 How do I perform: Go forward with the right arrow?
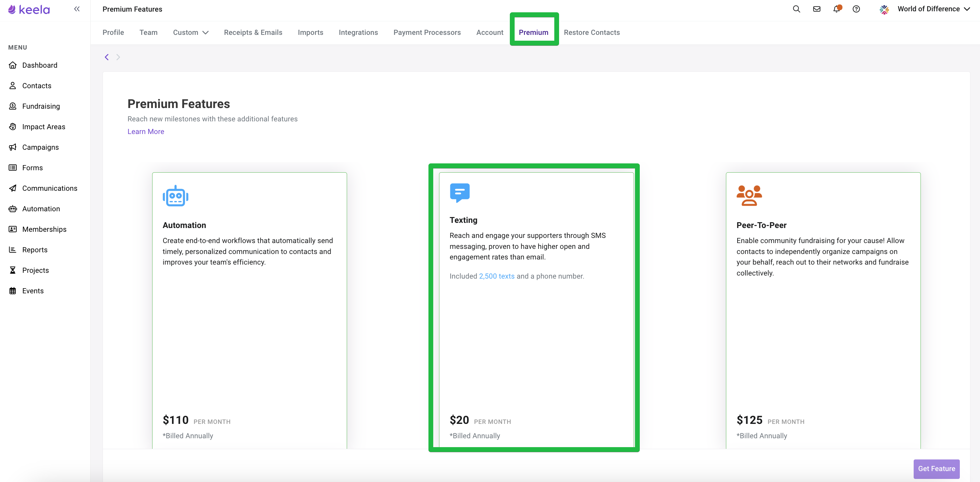click(118, 57)
